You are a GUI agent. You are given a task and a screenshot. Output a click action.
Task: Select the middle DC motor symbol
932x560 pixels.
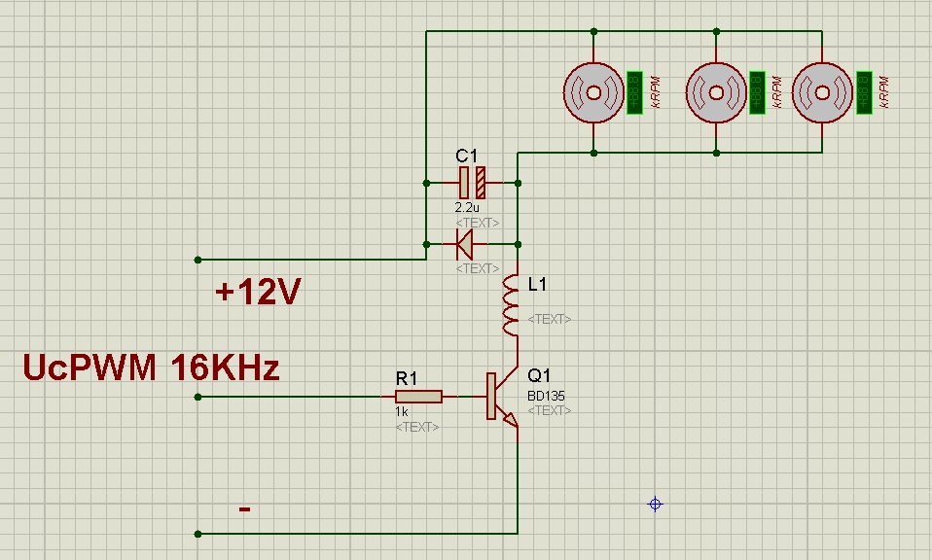tap(716, 92)
